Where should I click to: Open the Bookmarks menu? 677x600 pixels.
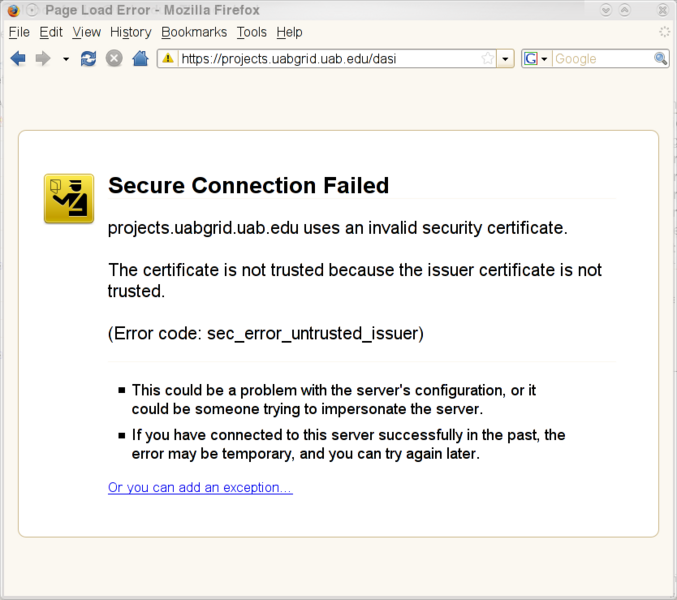point(194,32)
